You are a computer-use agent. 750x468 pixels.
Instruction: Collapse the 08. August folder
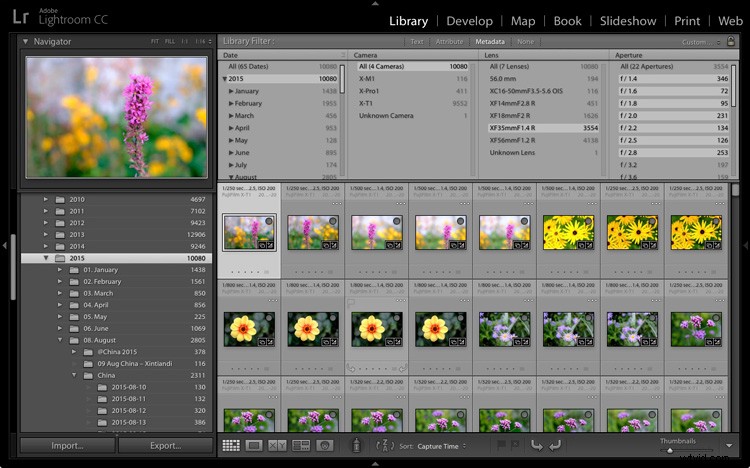coord(60,340)
